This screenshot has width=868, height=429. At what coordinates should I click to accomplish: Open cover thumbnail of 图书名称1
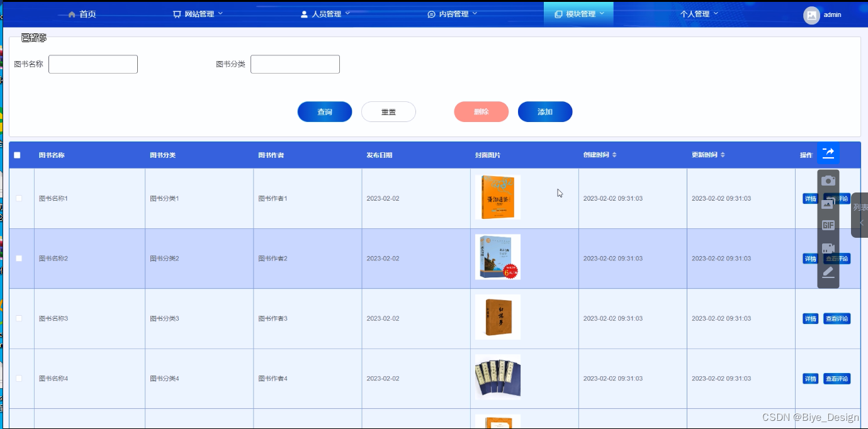pyautogui.click(x=498, y=197)
